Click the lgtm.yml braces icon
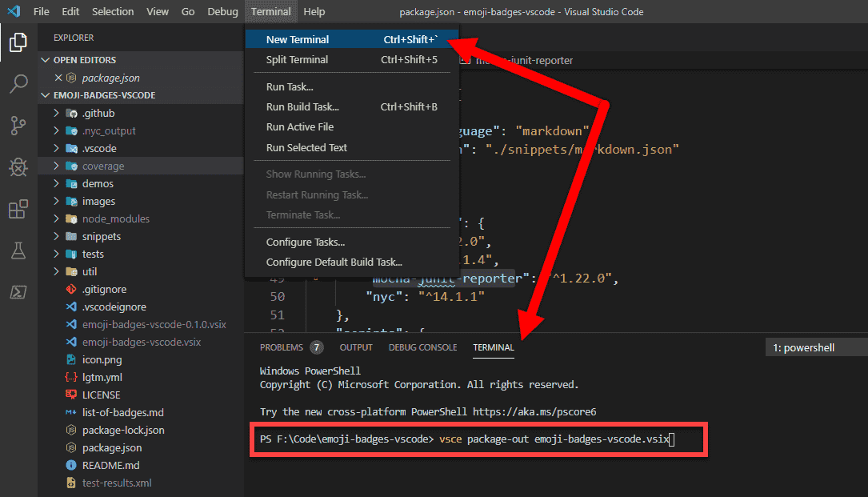This screenshot has height=497, width=868. point(71,377)
